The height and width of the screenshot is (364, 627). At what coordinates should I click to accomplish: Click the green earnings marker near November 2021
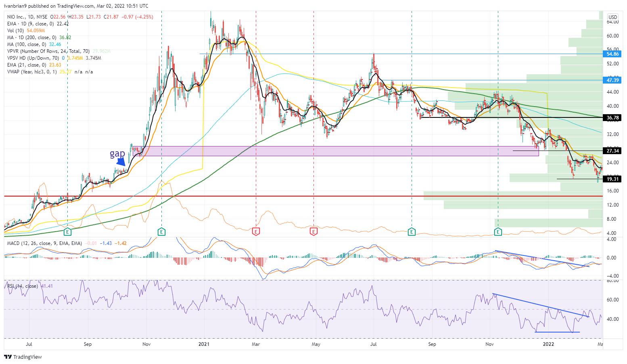click(x=498, y=232)
